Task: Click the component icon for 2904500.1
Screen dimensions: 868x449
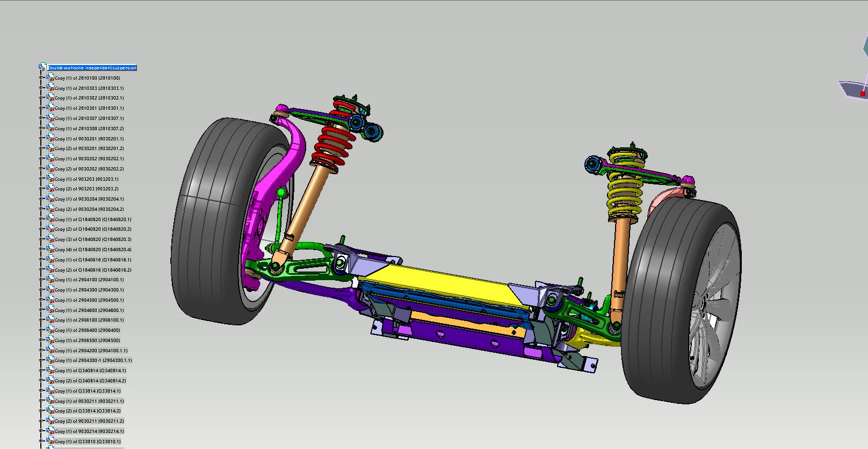Action: coord(50,300)
